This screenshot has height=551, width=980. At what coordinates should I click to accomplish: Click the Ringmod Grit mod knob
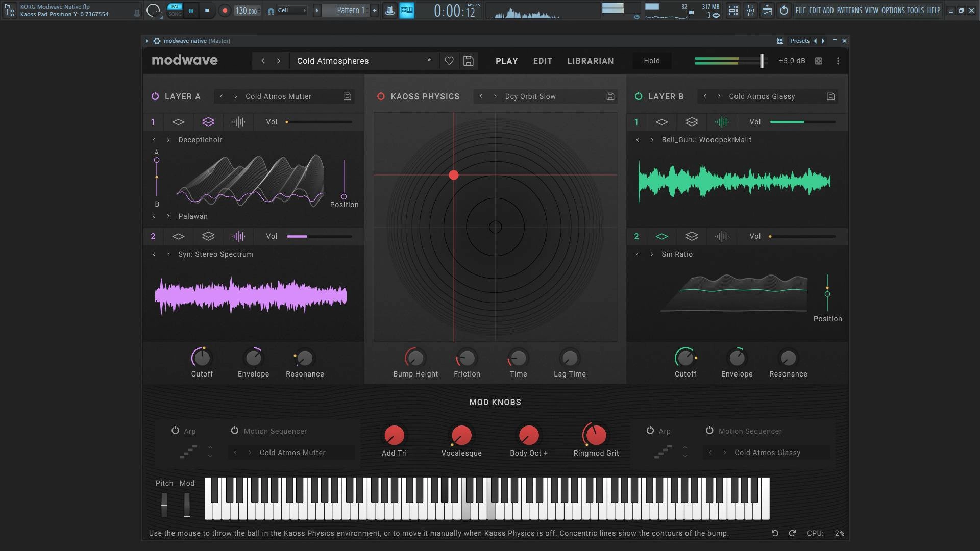click(596, 435)
